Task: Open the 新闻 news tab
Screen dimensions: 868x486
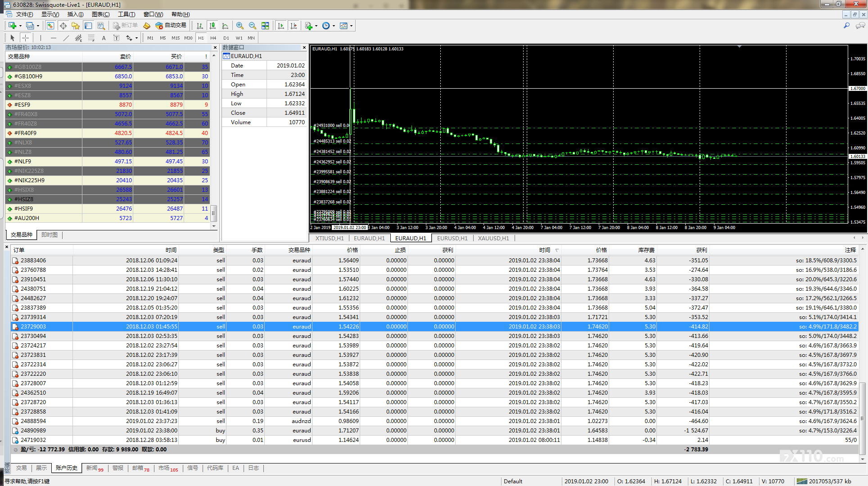Action: (95, 468)
